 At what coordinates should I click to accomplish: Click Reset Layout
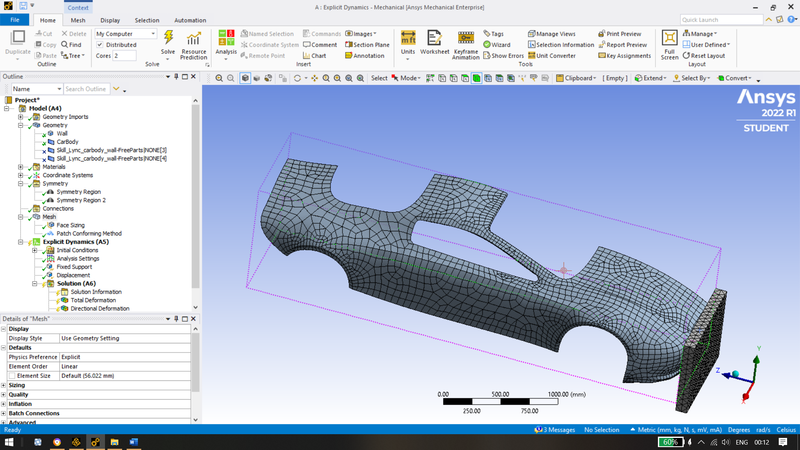704,56
